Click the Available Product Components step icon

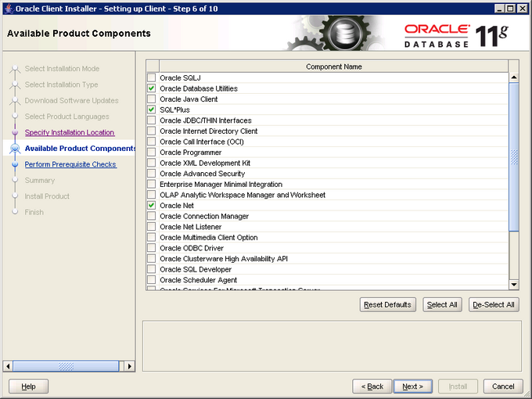[15, 149]
